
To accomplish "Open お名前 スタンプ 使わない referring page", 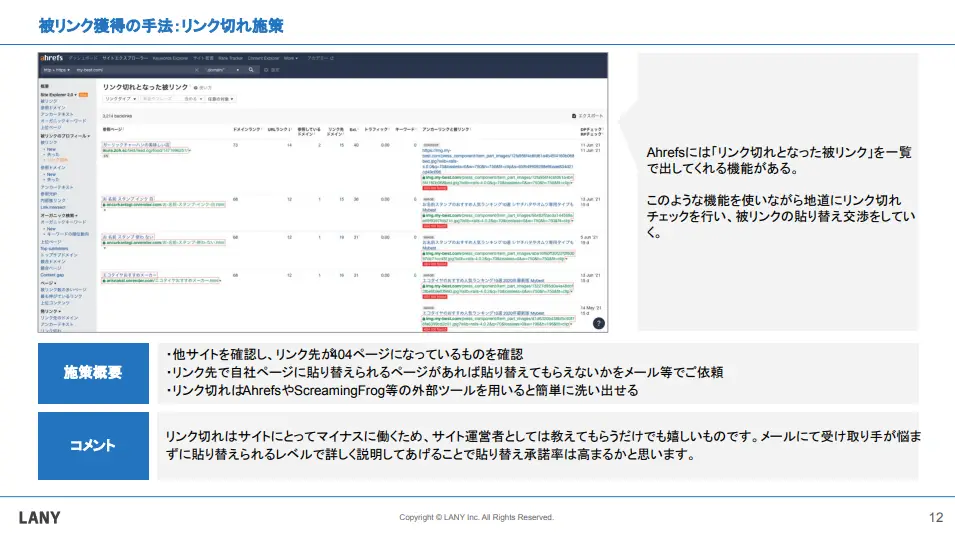I will 128,237.
